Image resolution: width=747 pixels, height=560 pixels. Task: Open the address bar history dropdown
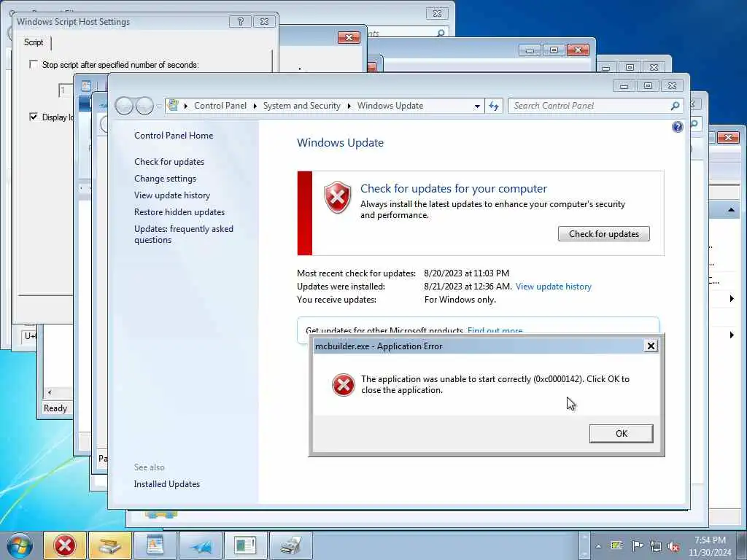point(477,106)
